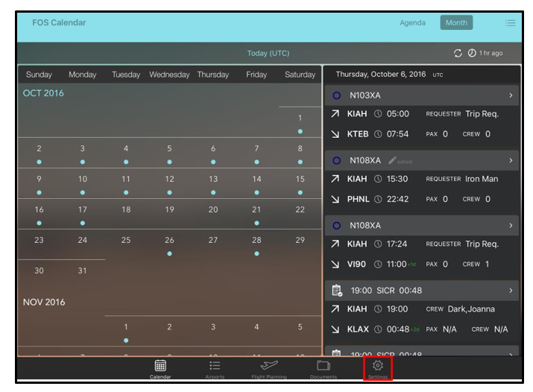Viewport: 533px width, 392px height.
Task: Click the refresh sync icon
Action: tap(458, 54)
